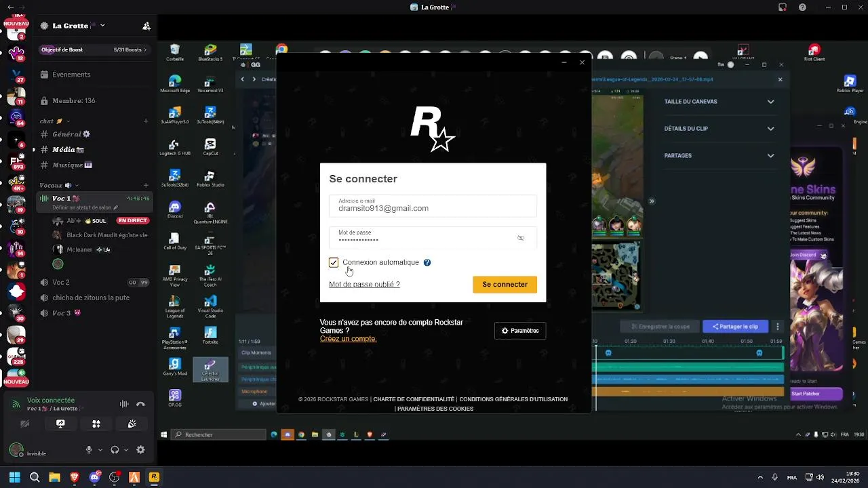Open the OP.GG desktop shortcut

(174, 397)
